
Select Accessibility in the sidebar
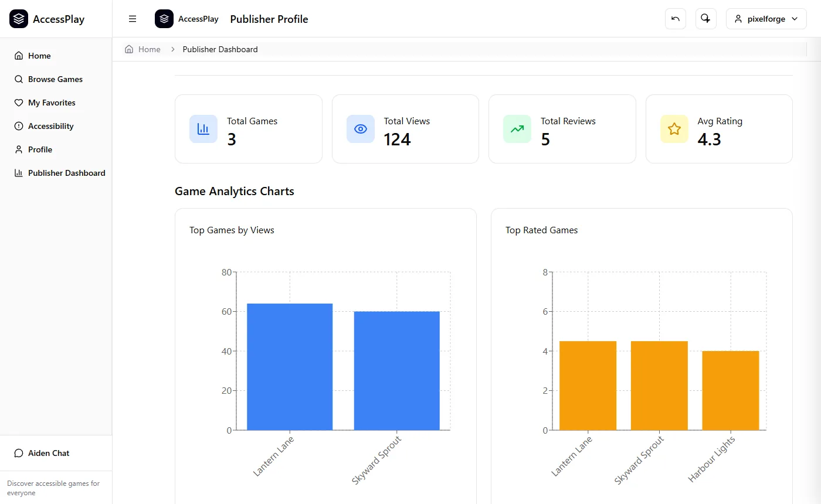click(x=56, y=126)
